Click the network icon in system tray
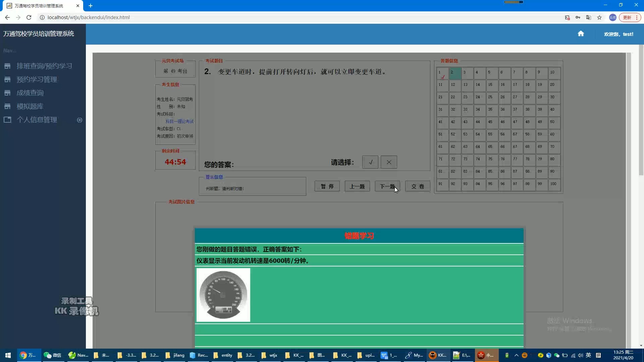The height and width of the screenshot is (362, 644). pyautogui.click(x=573, y=355)
